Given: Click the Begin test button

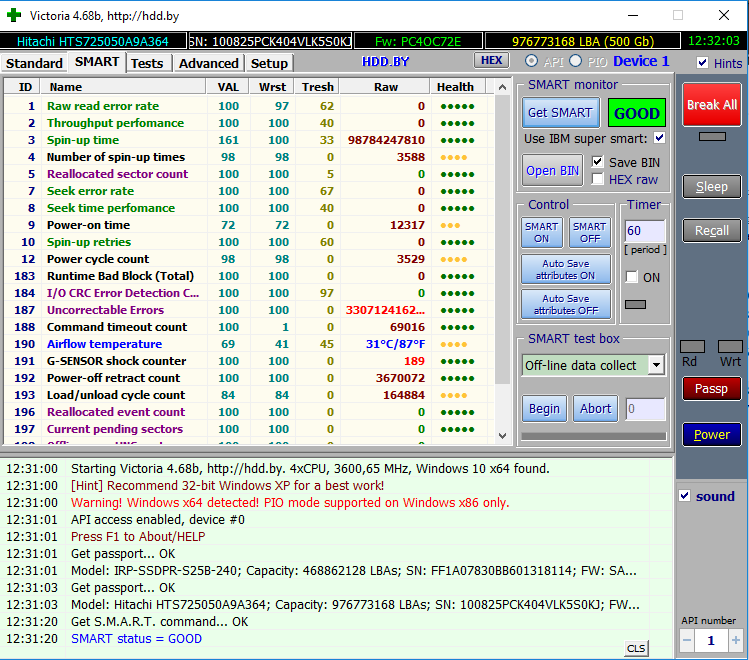Looking at the screenshot, I should pos(544,409).
